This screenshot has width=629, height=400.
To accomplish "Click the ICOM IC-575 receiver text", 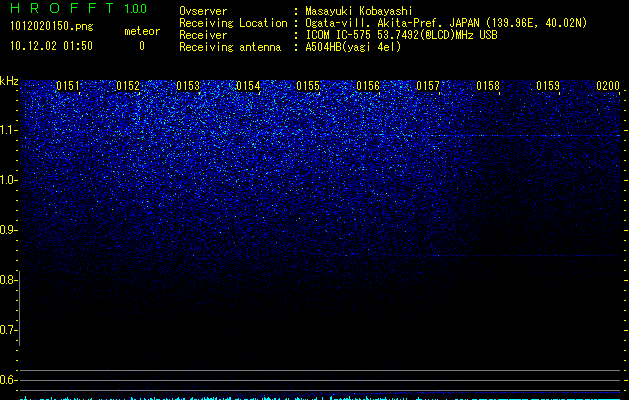I will tap(401, 35).
